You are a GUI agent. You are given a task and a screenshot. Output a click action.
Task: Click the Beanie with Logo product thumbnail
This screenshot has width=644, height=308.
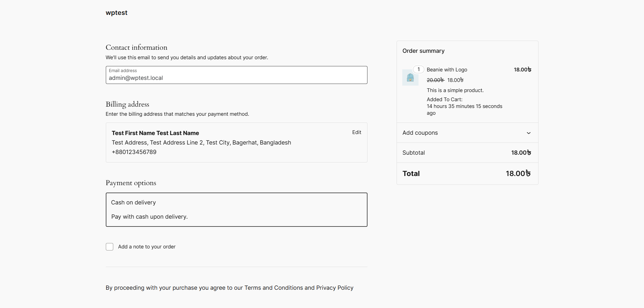[410, 78]
